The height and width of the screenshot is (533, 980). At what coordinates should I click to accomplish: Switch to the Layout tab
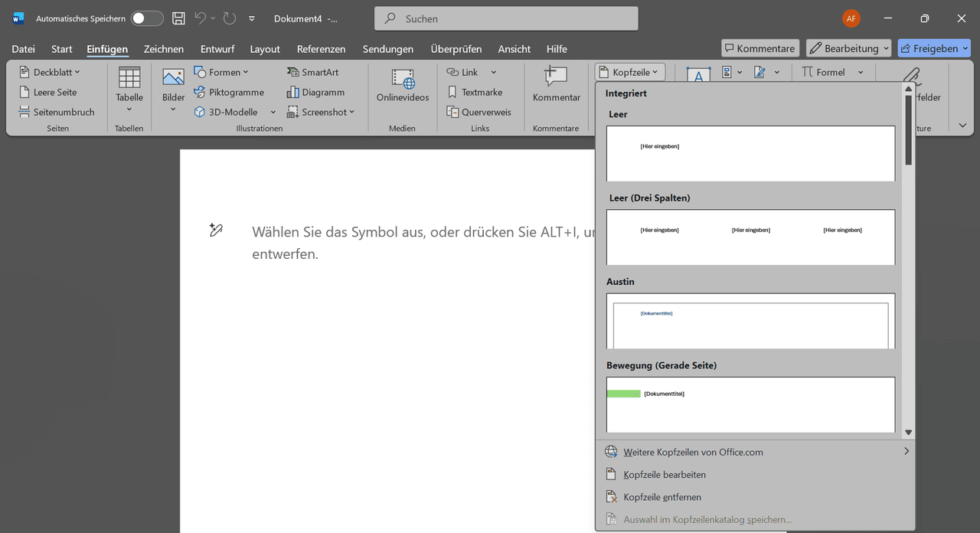265,48
